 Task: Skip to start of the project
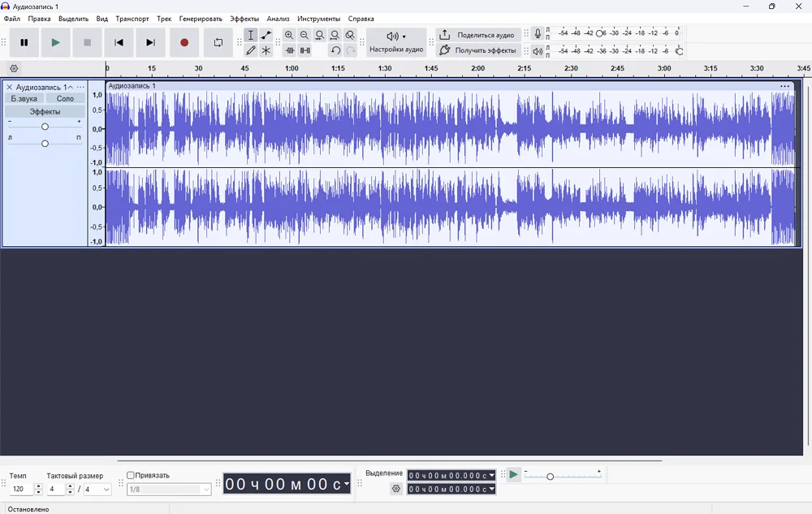pyautogui.click(x=119, y=42)
